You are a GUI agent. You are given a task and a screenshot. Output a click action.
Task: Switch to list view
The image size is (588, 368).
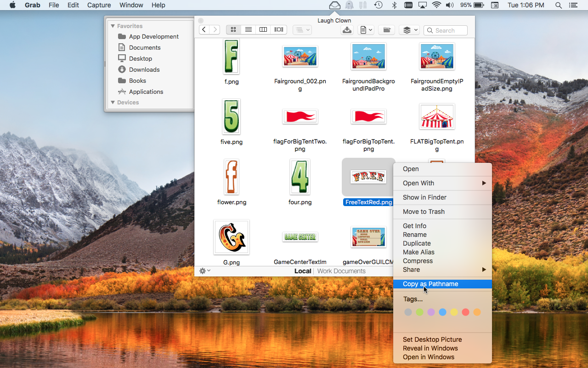pos(249,30)
